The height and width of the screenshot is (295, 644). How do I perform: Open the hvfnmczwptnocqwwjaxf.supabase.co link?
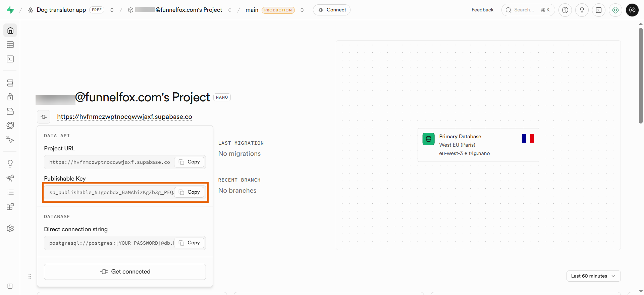[x=124, y=117]
